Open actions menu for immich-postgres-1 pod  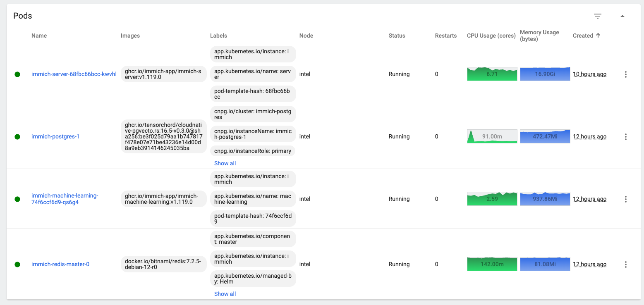pos(625,136)
